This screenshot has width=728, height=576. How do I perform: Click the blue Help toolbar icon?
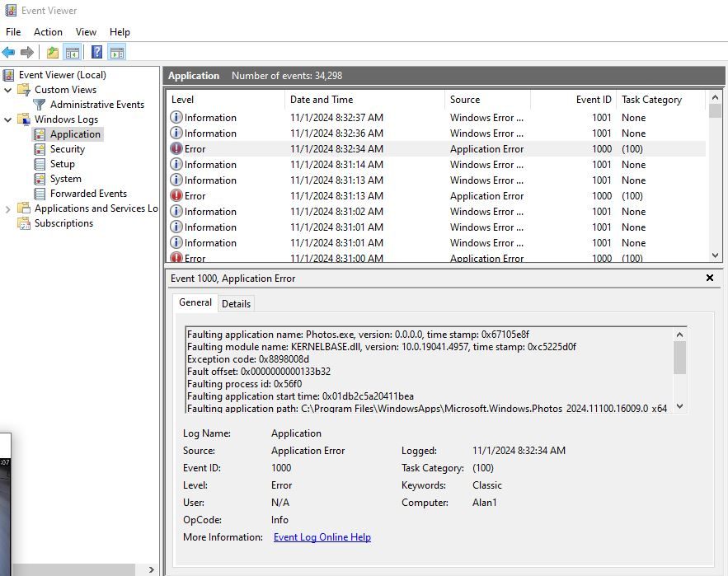point(96,52)
